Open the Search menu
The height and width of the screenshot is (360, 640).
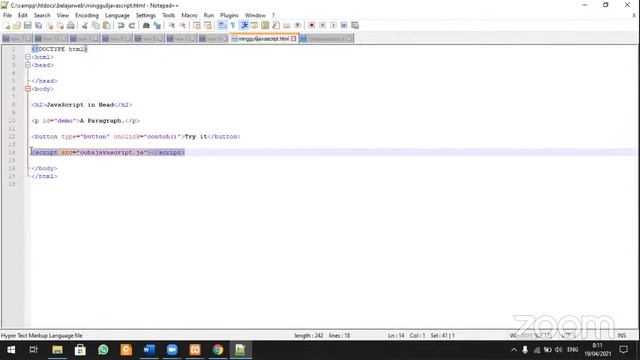(42, 15)
